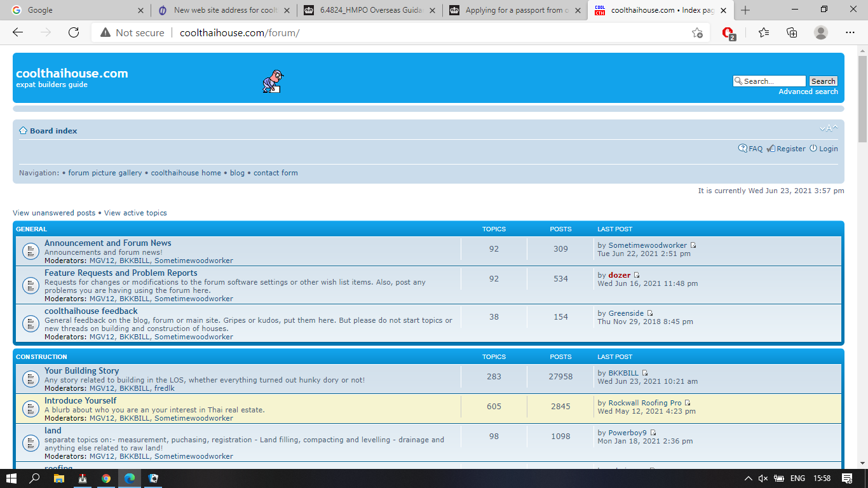View latest post icon beside dozer

(x=637, y=275)
